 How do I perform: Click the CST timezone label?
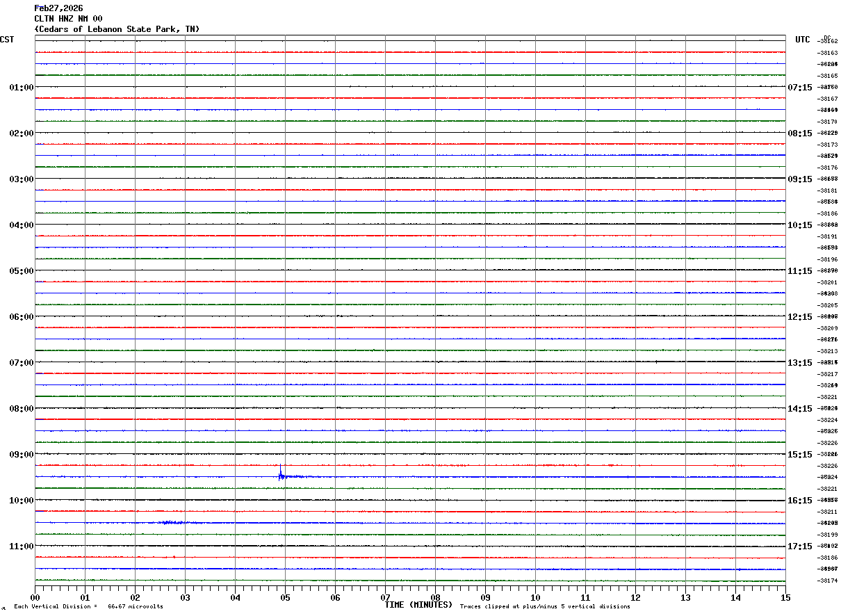click(7, 40)
